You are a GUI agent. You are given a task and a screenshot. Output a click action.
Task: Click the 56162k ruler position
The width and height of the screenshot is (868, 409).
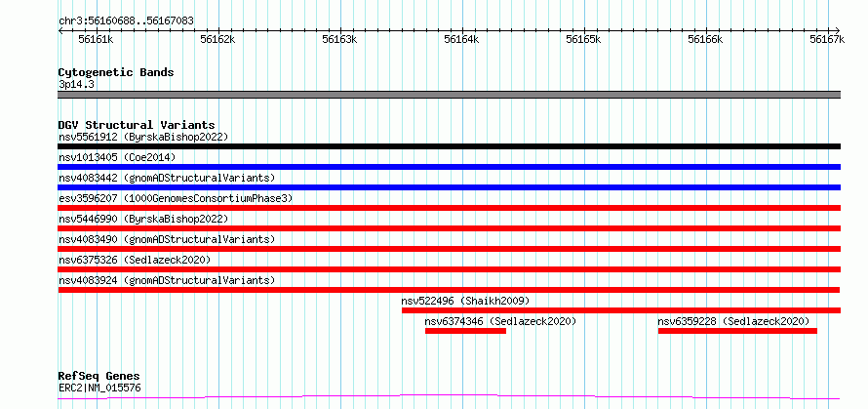pos(218,39)
